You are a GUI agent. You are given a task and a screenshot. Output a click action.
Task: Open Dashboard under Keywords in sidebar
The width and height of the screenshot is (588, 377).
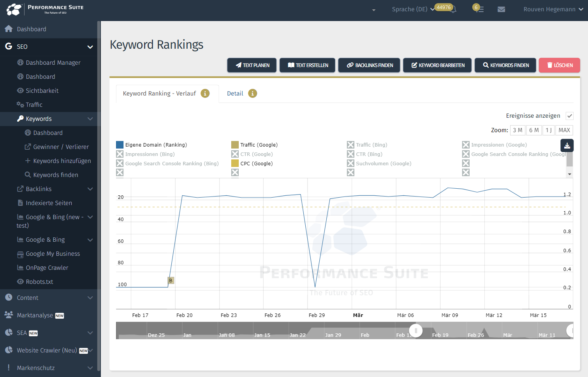(x=48, y=133)
